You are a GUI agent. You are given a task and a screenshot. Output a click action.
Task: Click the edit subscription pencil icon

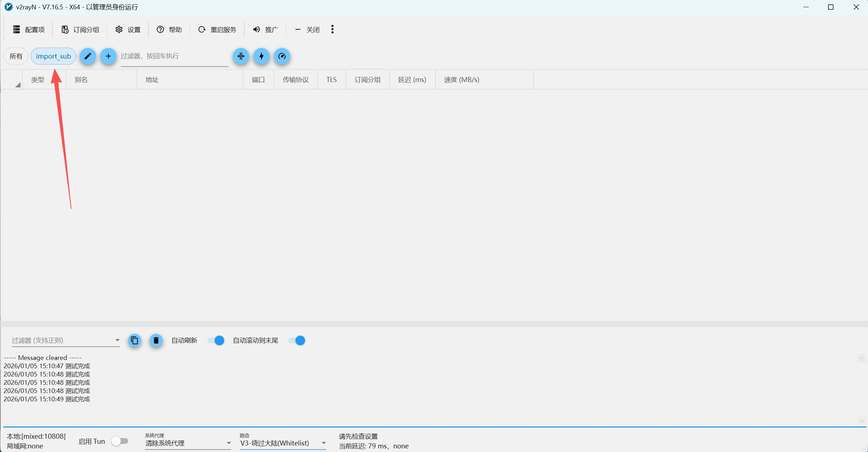(x=88, y=56)
